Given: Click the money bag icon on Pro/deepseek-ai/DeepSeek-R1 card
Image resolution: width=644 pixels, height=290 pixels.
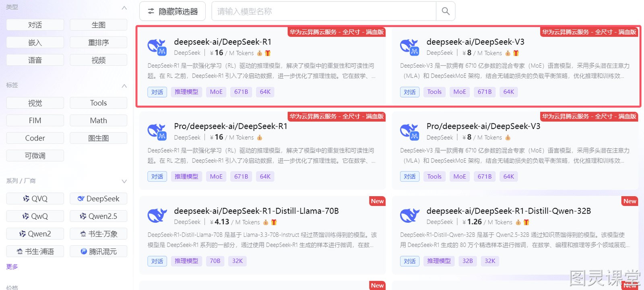Looking at the screenshot, I should point(260,138).
